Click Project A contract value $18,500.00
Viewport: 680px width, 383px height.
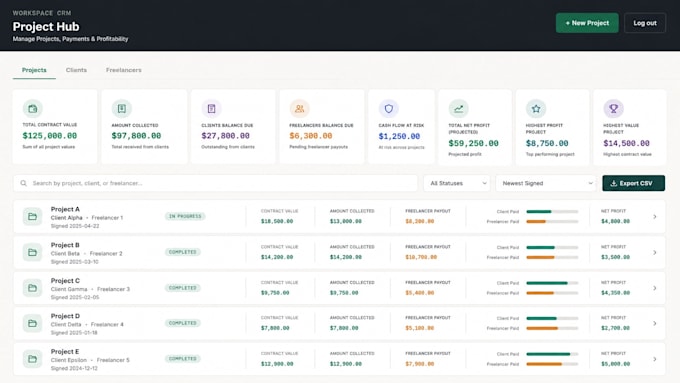[277, 221]
